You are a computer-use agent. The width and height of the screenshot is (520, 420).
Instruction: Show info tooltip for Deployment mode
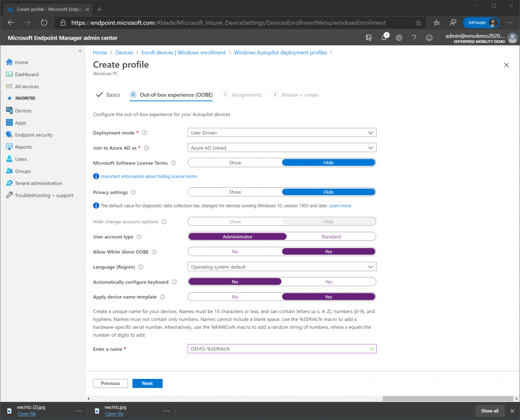(145, 133)
